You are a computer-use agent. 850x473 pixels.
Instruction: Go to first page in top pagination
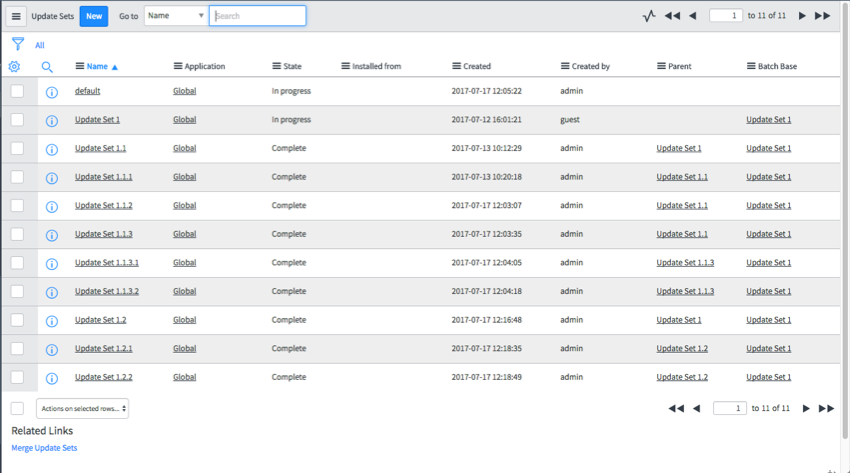pyautogui.click(x=672, y=16)
